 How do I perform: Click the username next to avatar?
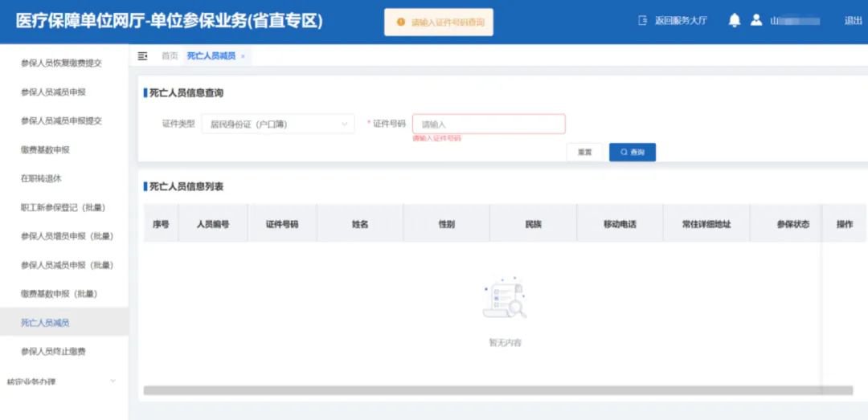[795, 21]
